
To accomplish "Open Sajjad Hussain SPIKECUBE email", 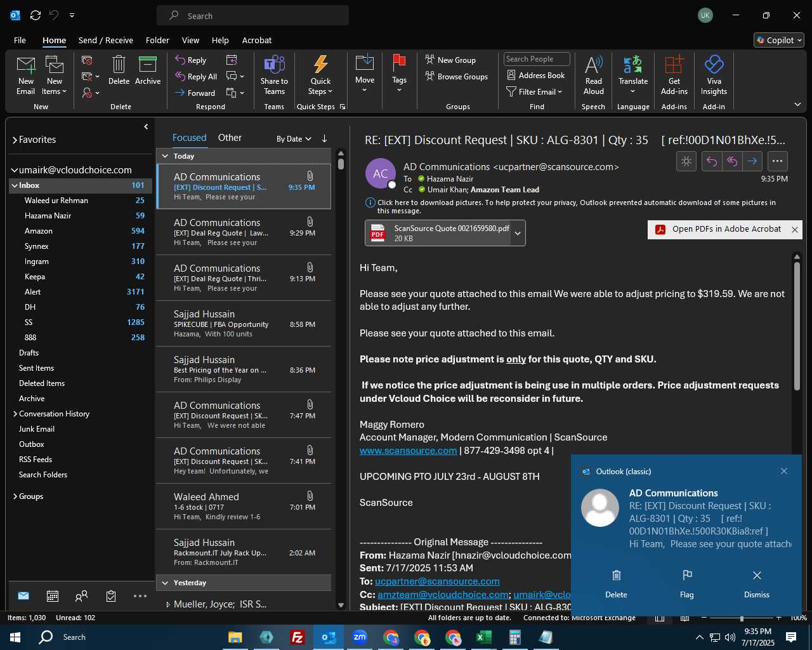I will (x=244, y=324).
